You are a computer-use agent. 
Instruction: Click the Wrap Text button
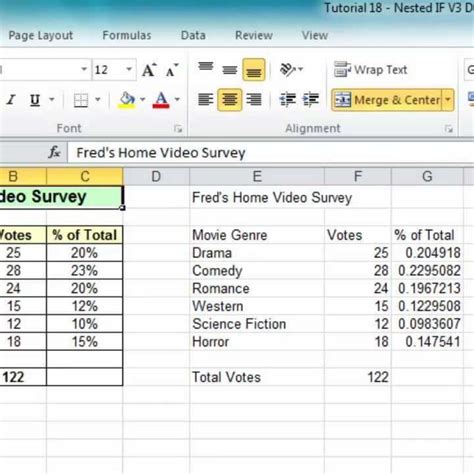click(x=370, y=70)
